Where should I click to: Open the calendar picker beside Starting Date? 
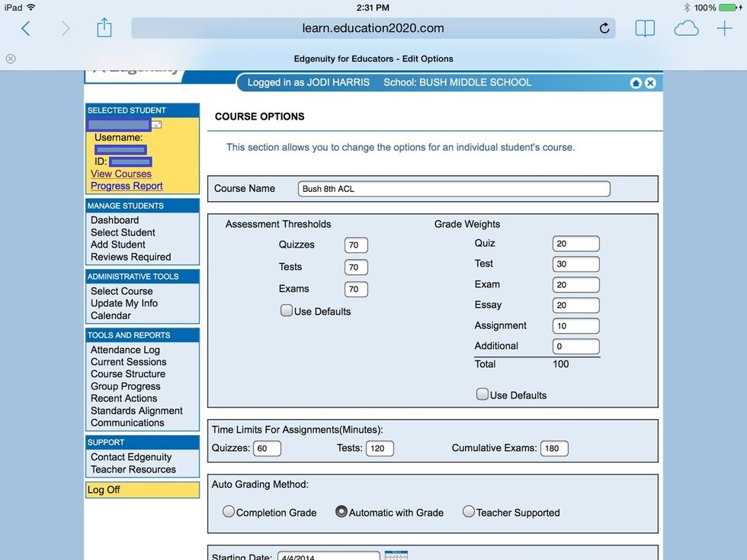(x=396, y=555)
